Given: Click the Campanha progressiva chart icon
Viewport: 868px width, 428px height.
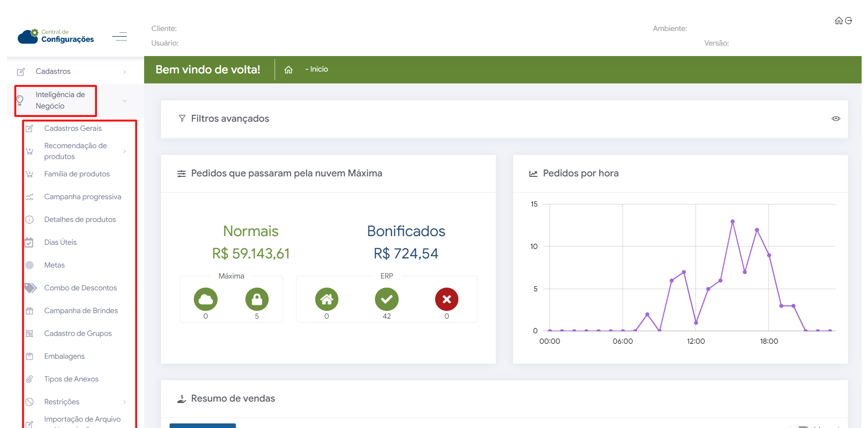Looking at the screenshot, I should click(x=29, y=197).
